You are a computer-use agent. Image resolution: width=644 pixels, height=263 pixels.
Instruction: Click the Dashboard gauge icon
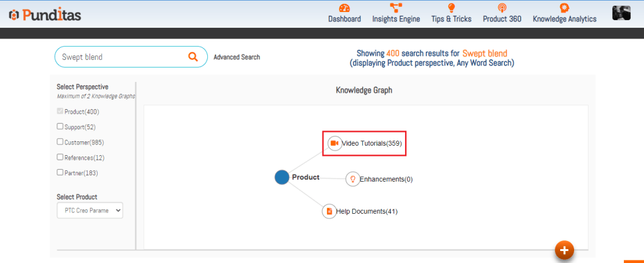(x=344, y=8)
